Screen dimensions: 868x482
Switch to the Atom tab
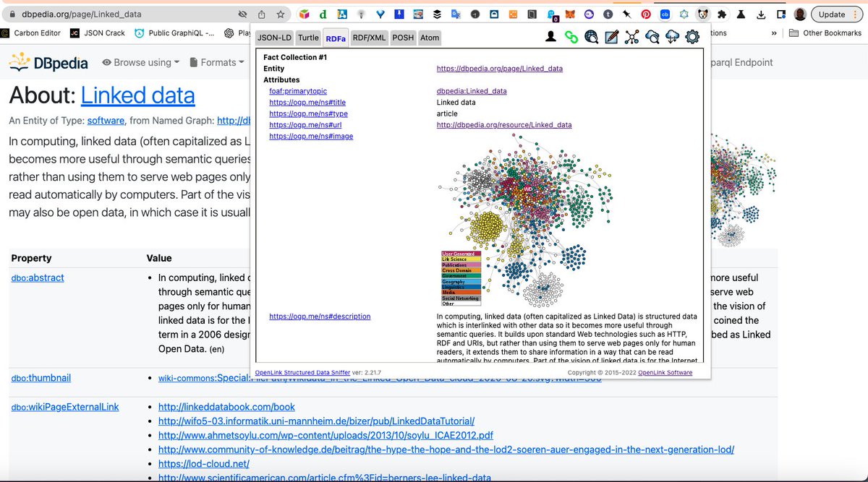click(430, 38)
